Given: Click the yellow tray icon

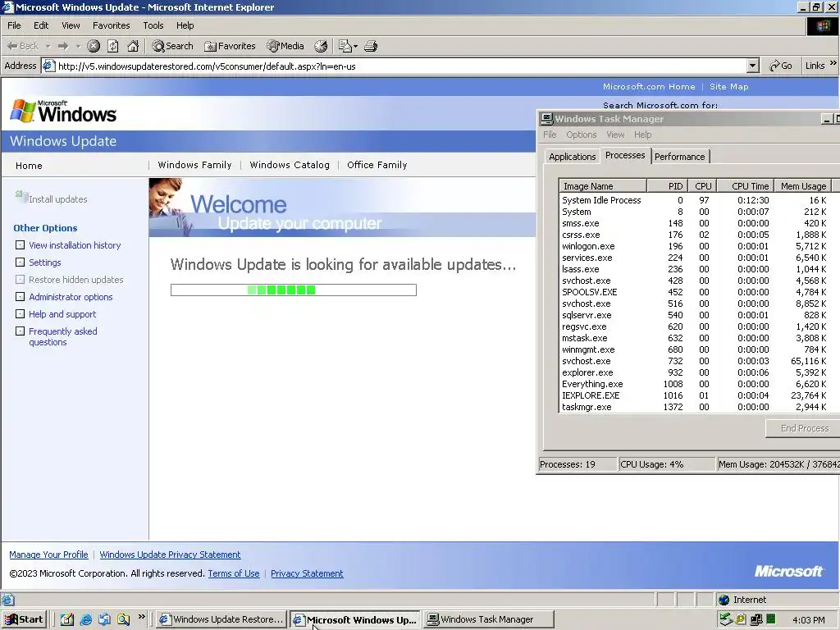Looking at the screenshot, I should click(x=741, y=619).
